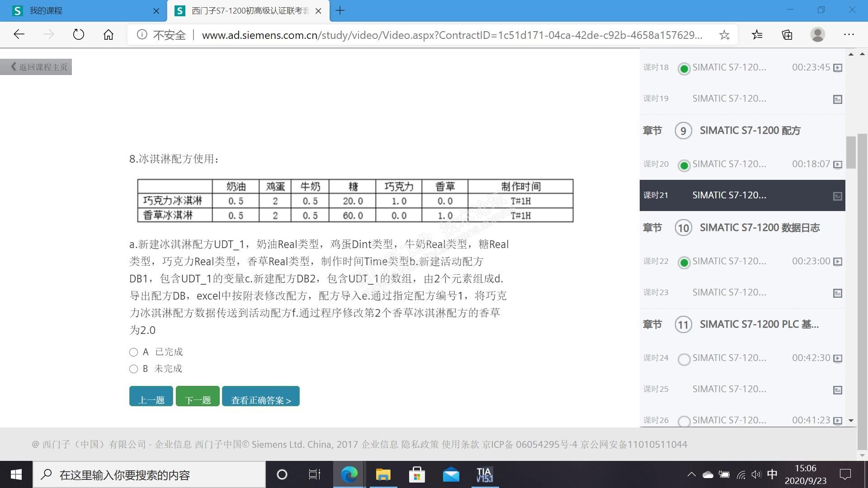This screenshot has width=868, height=488.
Task: Expand chapter 10 SIMATIC S7-1200 数据日志
Action: [x=759, y=228]
